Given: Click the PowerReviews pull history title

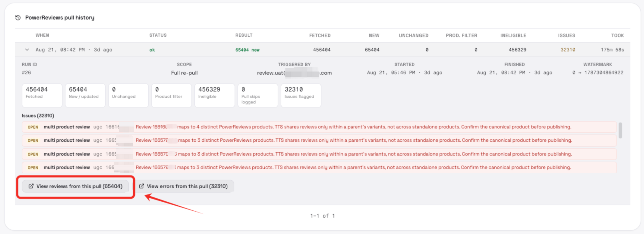Looking at the screenshot, I should pos(60,18).
